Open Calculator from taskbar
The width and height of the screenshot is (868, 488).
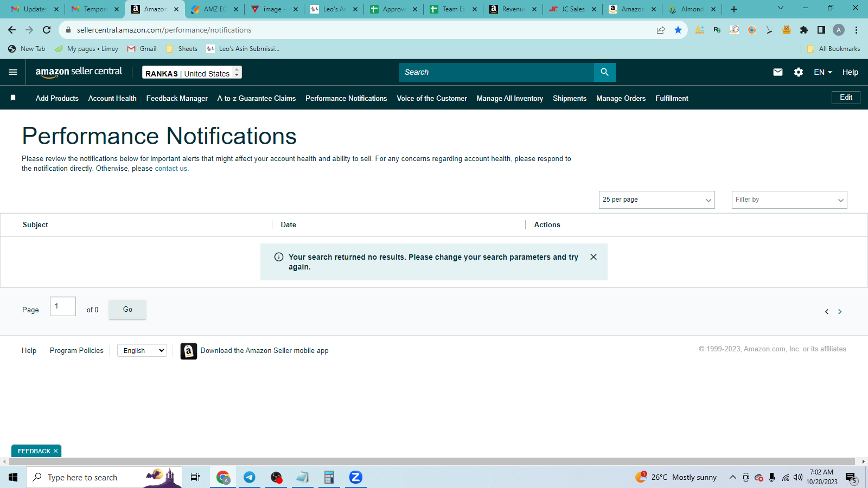pos(329,477)
